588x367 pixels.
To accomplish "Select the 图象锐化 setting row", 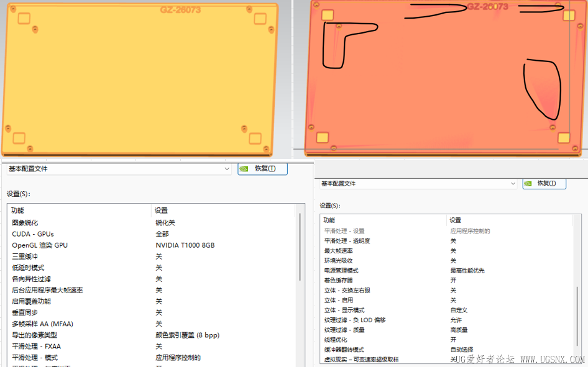I will (152, 223).
